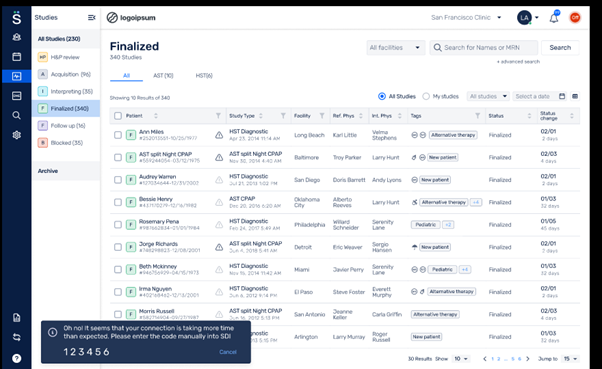Image resolution: width=602 pixels, height=369 pixels.
Task: Check the box for Rosemary Pena
Action: (118, 225)
